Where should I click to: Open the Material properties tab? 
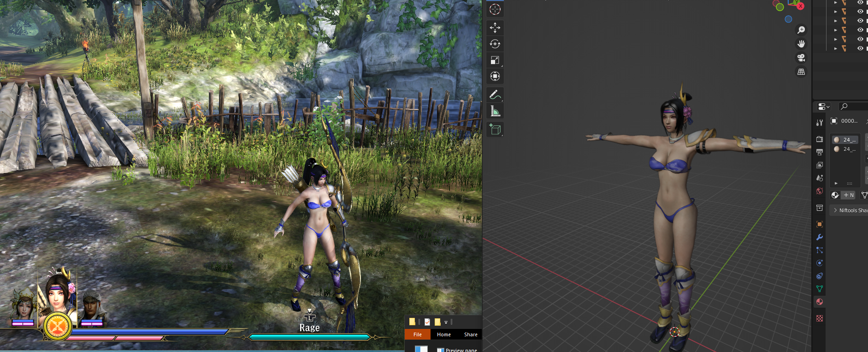[820, 302]
